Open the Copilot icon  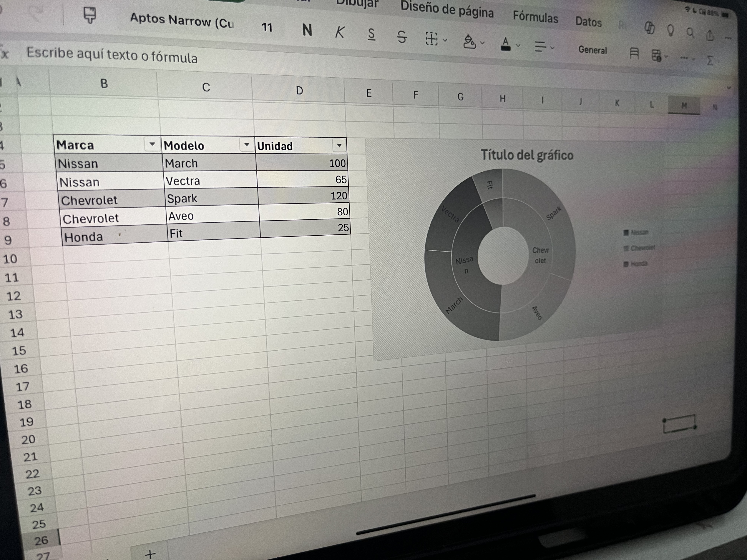(x=649, y=28)
